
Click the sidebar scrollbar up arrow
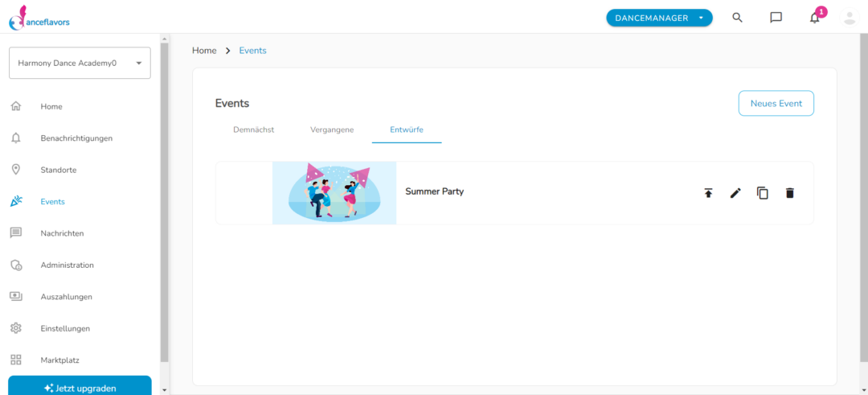click(x=164, y=39)
